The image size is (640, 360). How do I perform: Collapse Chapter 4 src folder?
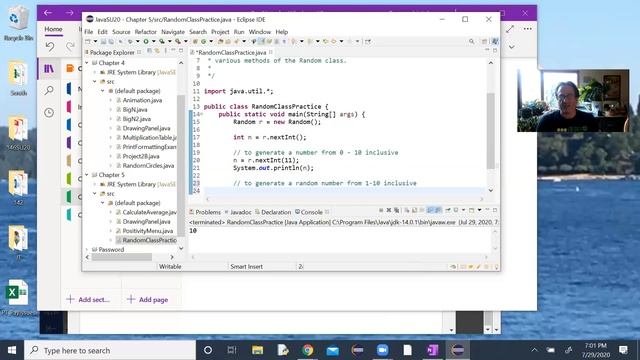(x=95, y=82)
